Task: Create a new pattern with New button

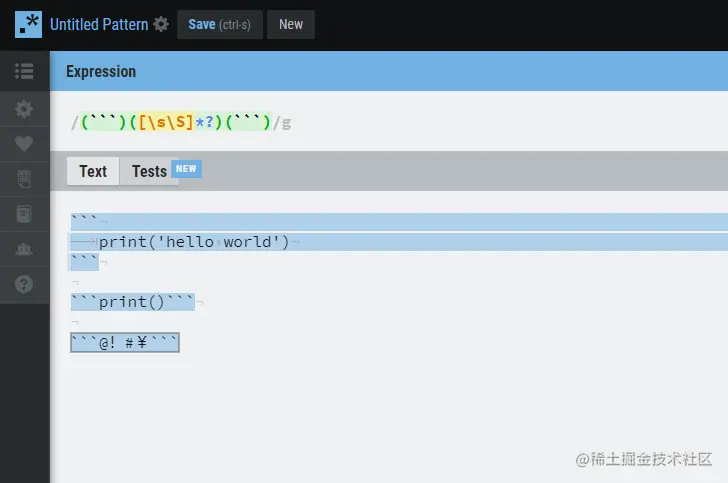Action: pos(291,25)
